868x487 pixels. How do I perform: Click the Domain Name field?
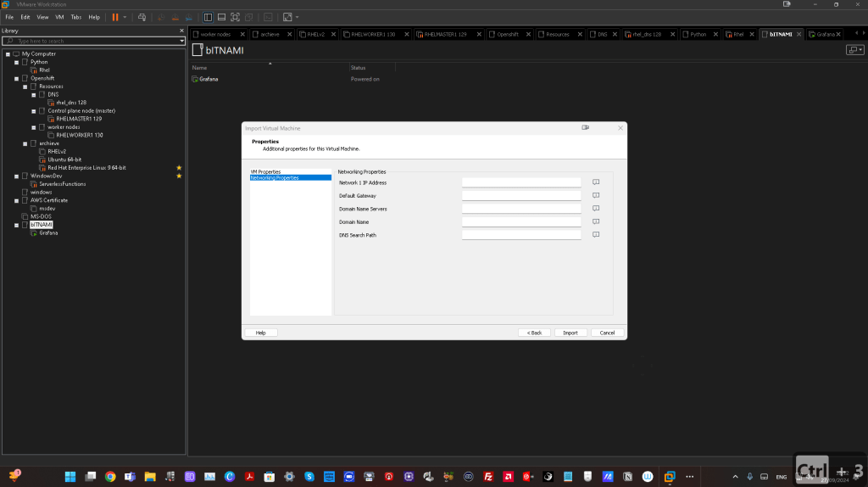point(521,221)
